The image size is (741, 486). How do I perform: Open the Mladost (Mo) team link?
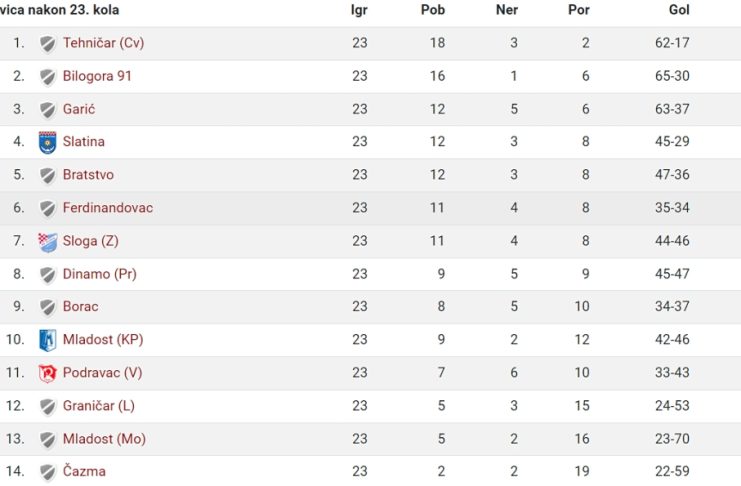pos(104,439)
